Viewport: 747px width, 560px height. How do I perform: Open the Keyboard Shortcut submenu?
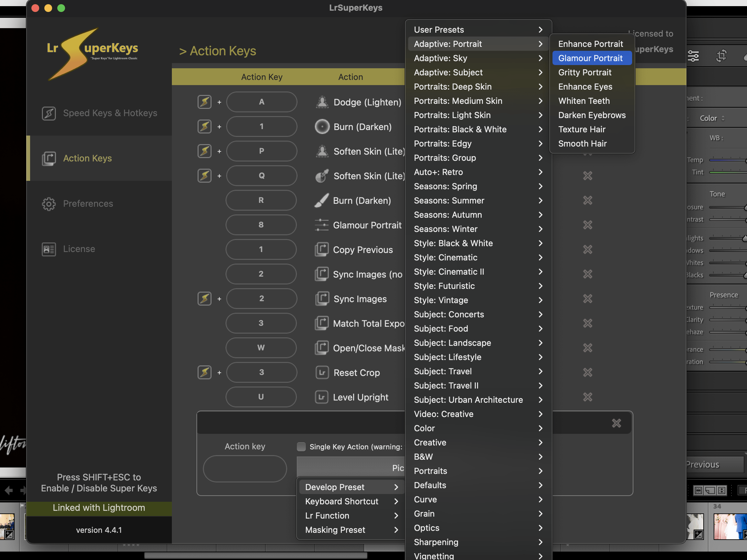coord(351,501)
